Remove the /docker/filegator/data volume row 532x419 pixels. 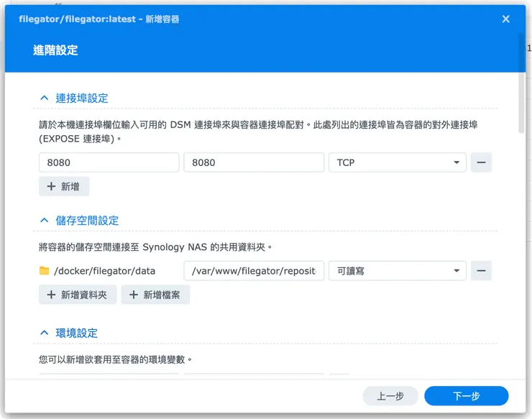coord(481,271)
